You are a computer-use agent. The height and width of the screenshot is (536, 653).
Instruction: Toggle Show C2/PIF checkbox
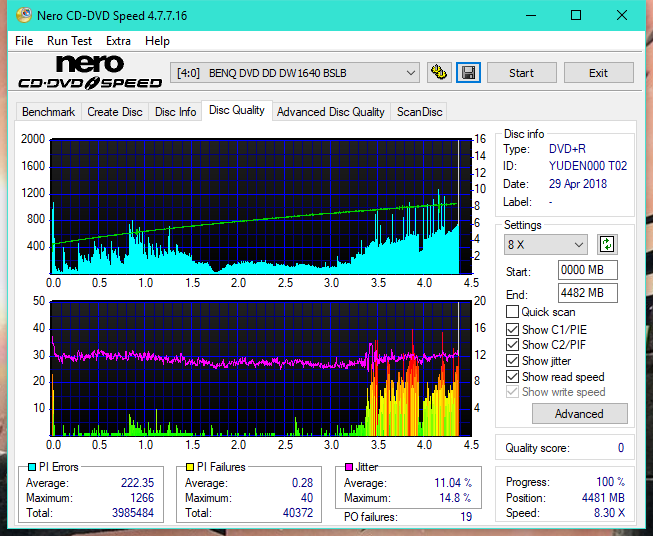(512, 345)
